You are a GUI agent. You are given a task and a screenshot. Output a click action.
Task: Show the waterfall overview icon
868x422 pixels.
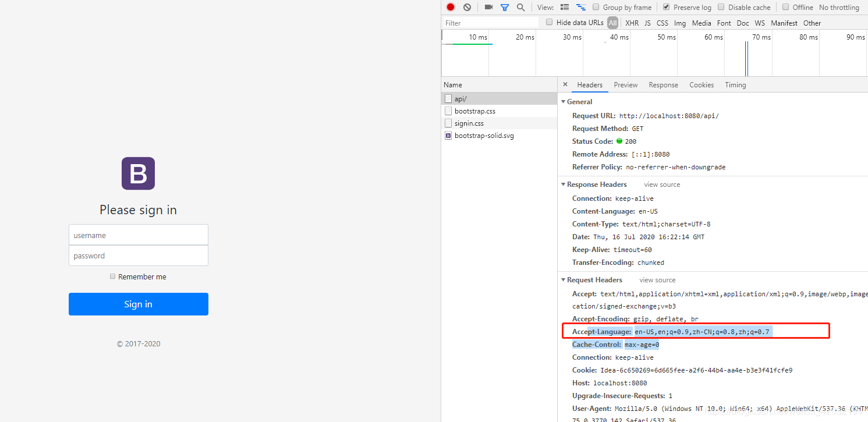(x=581, y=7)
